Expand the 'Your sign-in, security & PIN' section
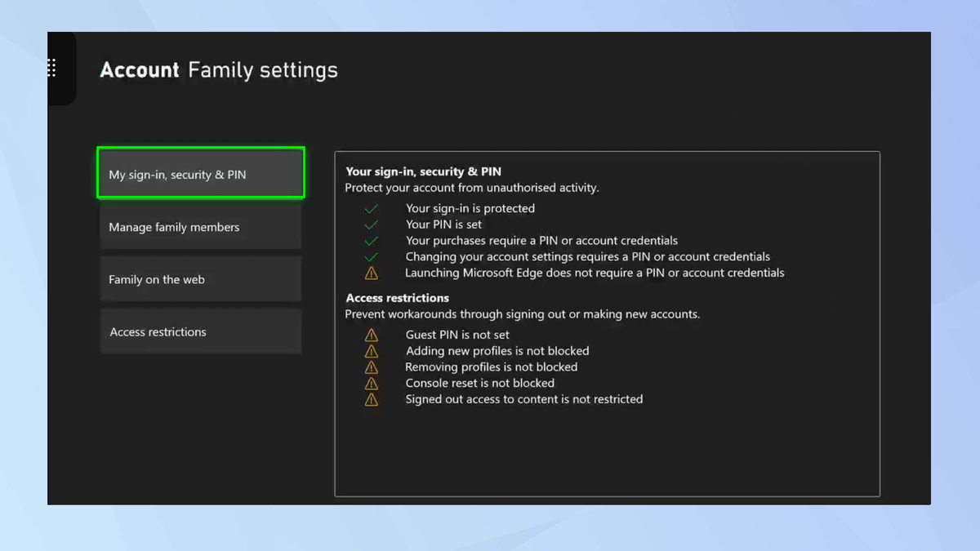980x551 pixels. click(422, 171)
